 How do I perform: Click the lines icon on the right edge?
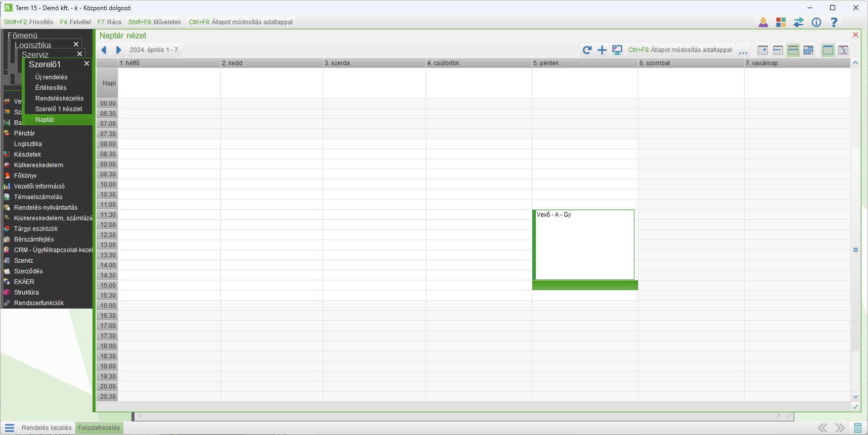pyautogui.click(x=855, y=250)
